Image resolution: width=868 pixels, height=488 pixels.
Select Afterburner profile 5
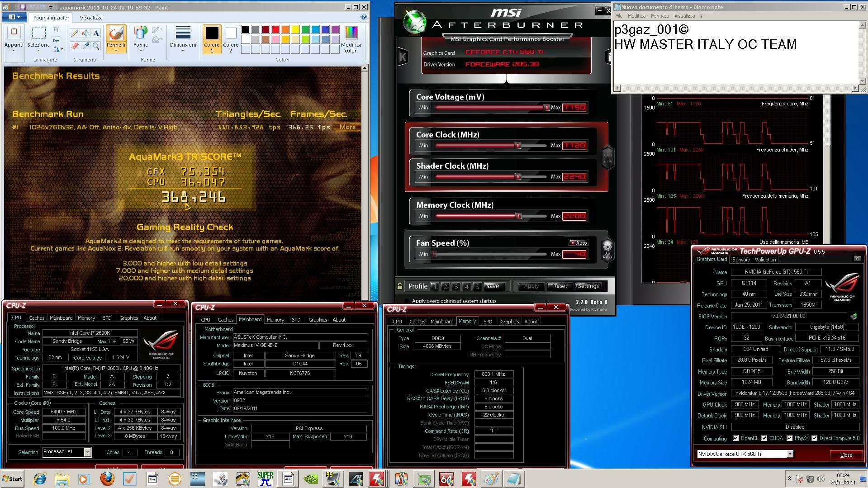477,286
